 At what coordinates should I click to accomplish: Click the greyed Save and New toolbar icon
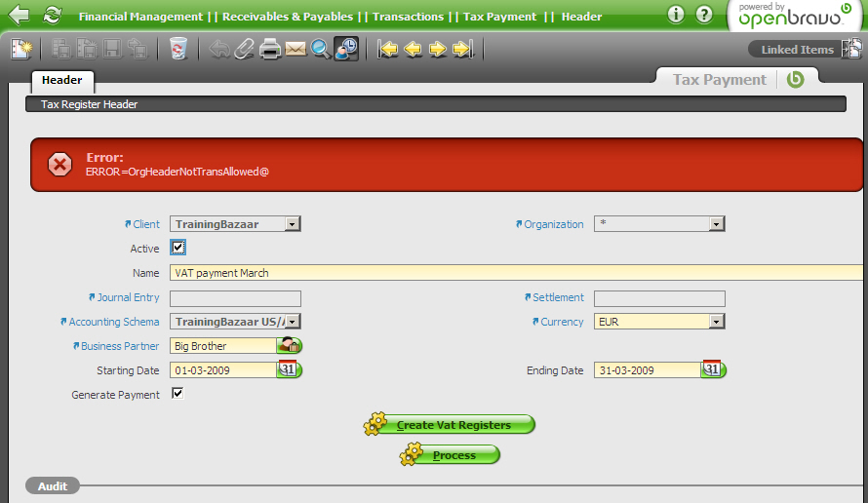(x=87, y=50)
